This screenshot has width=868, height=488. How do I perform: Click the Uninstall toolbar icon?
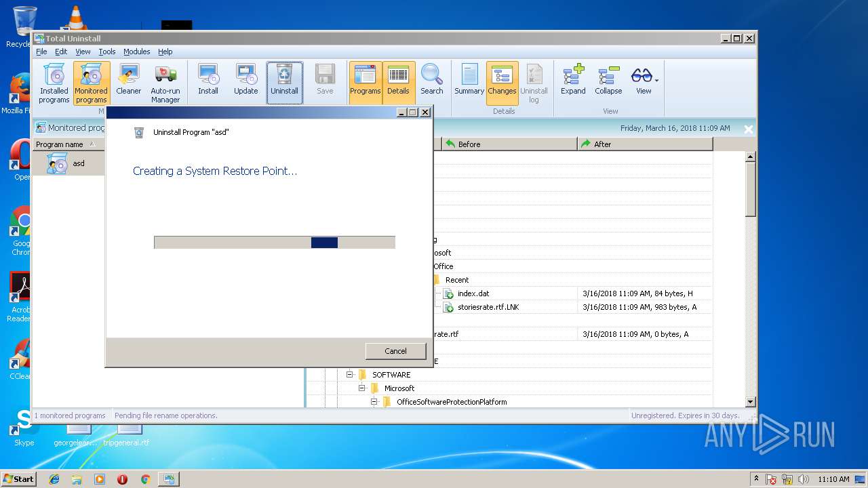tap(284, 82)
